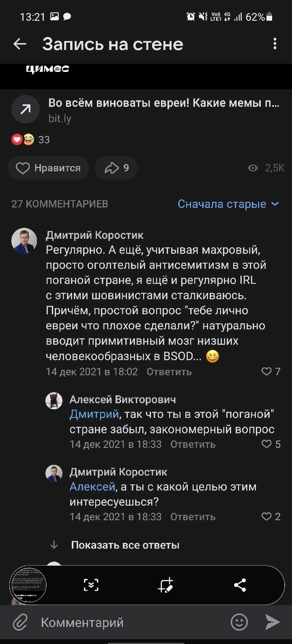The height and width of the screenshot is (644, 292).
Task: Tap the share arrow with count 9
Action: click(116, 168)
